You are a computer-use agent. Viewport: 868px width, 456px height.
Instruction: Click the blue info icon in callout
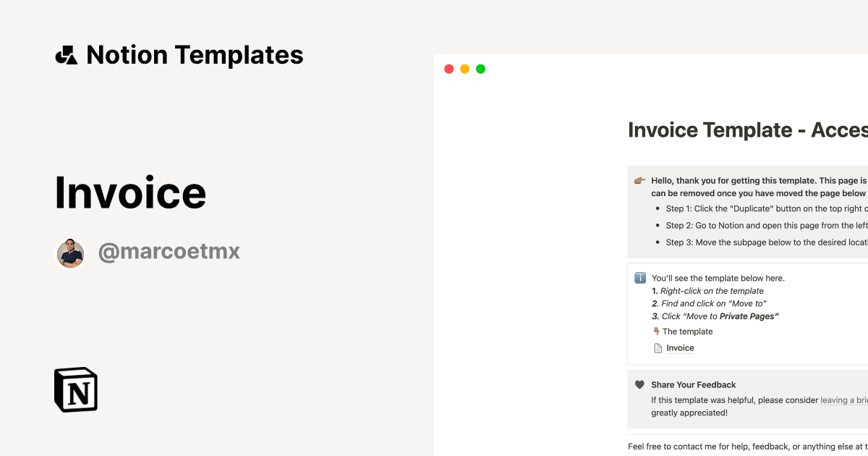click(x=639, y=278)
